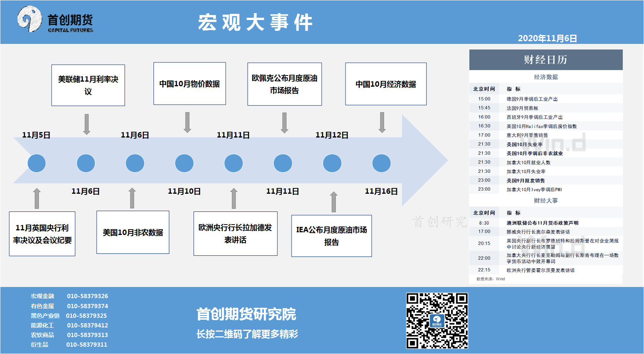Click the row 加拿大10月失业率
This screenshot has width=644, height=354.
546,171
